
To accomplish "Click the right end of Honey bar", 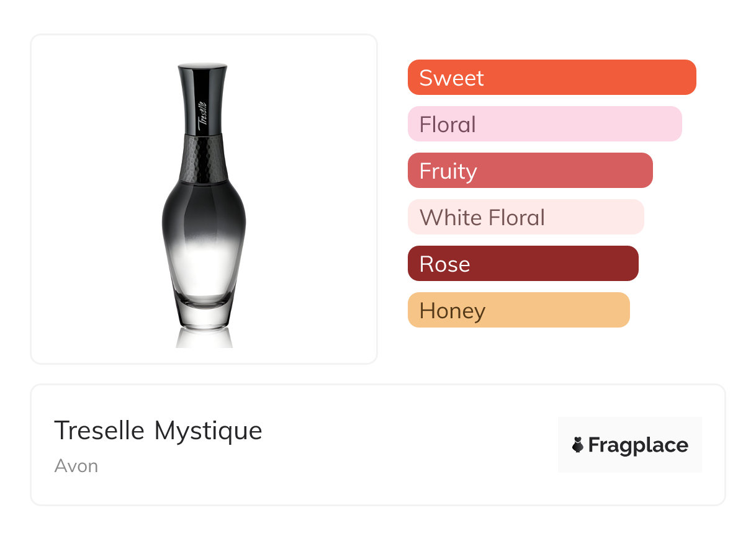I will coord(620,310).
